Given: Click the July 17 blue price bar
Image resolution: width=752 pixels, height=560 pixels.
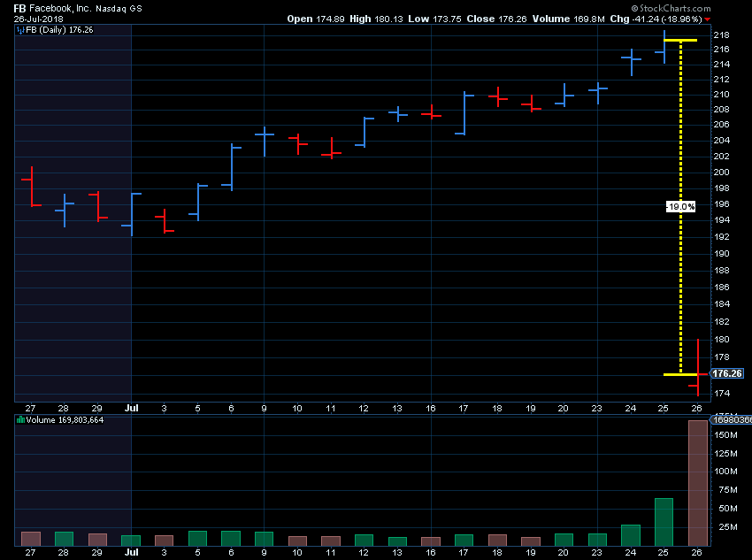Looking at the screenshot, I should tap(464, 113).
